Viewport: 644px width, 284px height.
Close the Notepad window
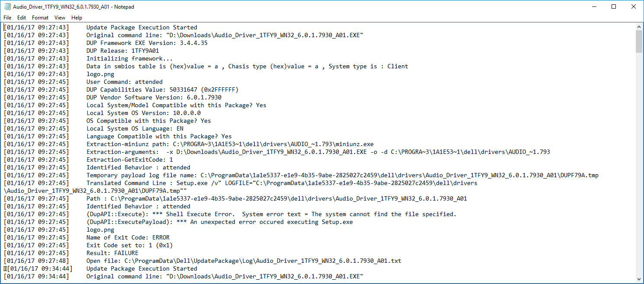tap(634, 7)
